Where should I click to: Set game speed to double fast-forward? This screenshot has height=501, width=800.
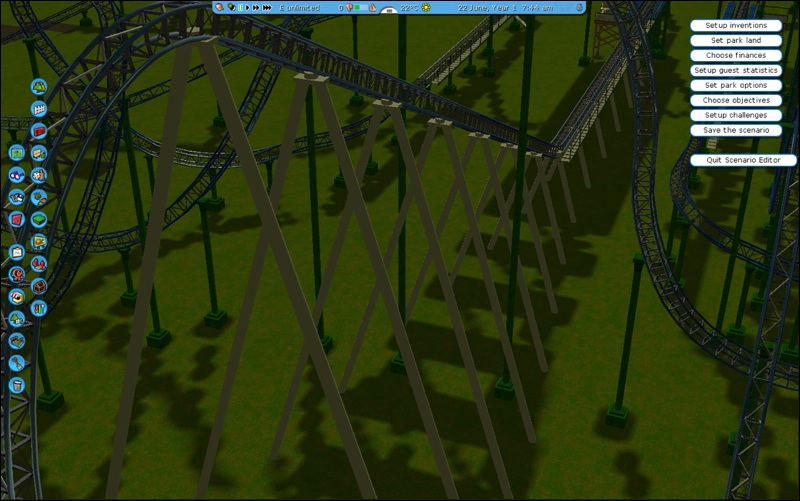pyautogui.click(x=256, y=8)
